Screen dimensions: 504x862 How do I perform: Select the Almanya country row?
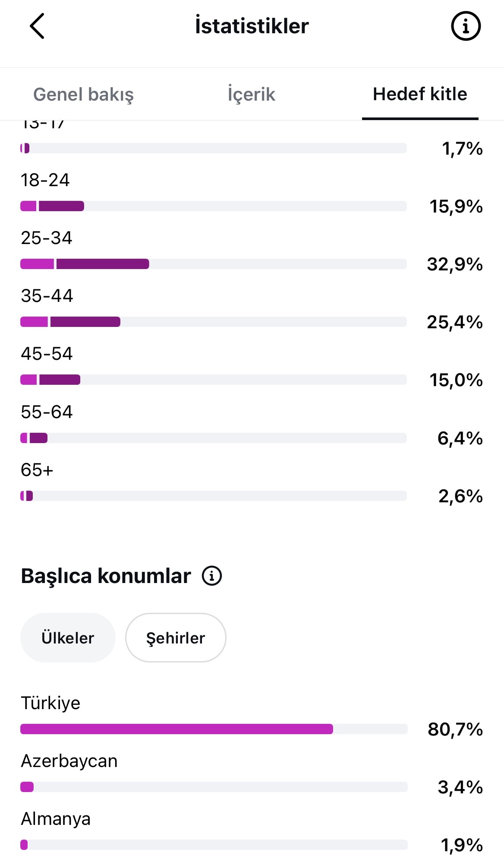tap(252, 832)
